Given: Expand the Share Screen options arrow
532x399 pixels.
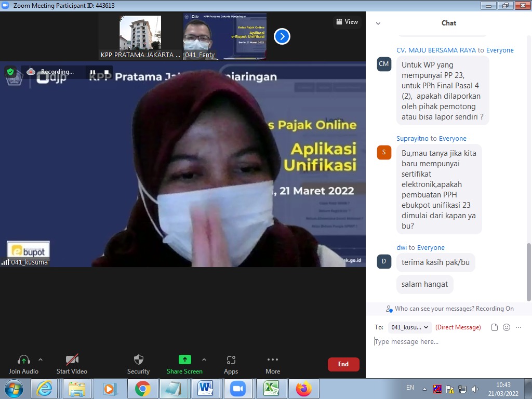Looking at the screenshot, I should tap(204, 360).
